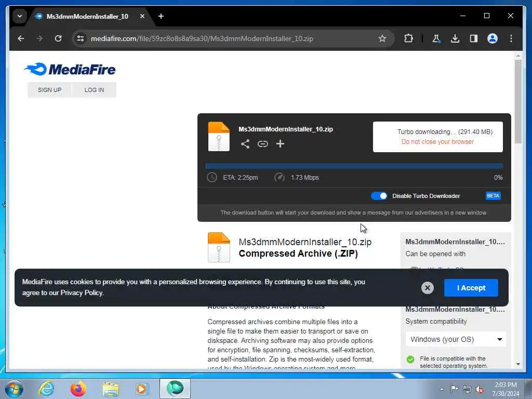The height and width of the screenshot is (399, 532).
Task: Bookmark this page with the star icon
Action: pyautogui.click(x=382, y=38)
